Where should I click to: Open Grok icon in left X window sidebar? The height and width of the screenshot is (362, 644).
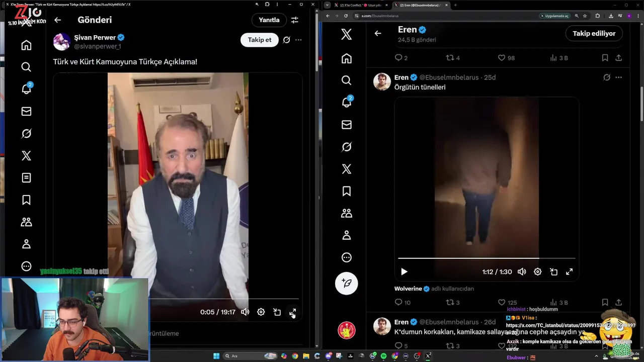(x=26, y=134)
